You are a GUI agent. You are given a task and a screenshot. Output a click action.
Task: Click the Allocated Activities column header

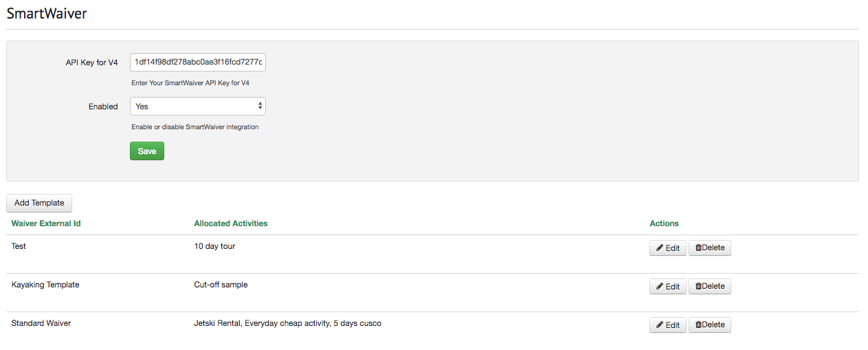(231, 223)
